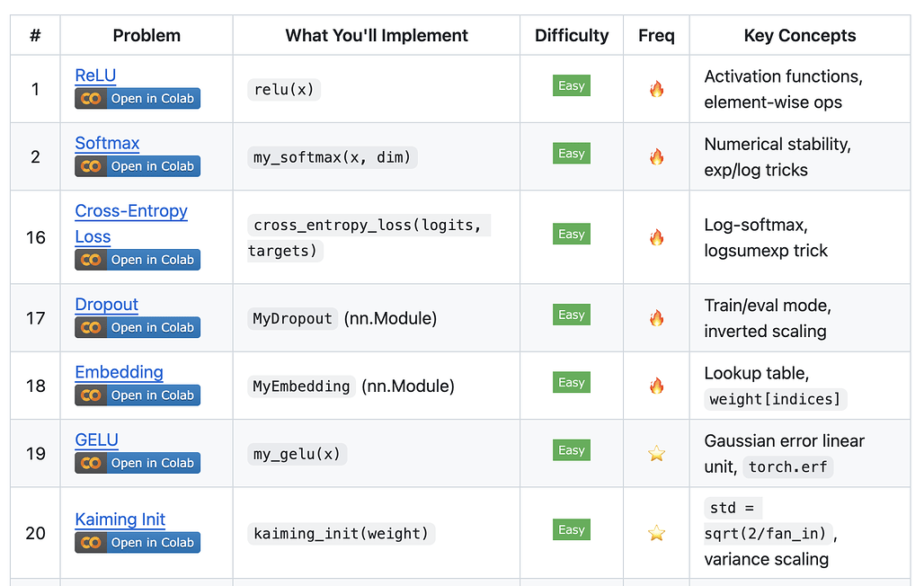Click the MyEmbedding code label
Screen dimensions: 924x586
click(301, 386)
